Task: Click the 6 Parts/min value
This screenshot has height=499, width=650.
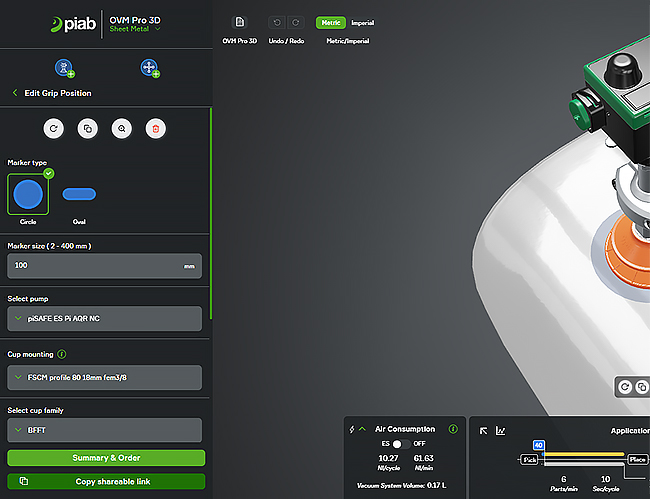Action: 563,479
